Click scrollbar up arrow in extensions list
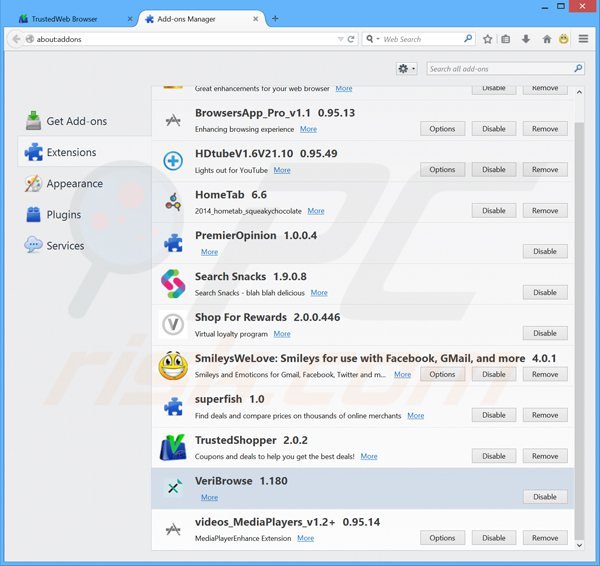The width and height of the screenshot is (600, 566). pyautogui.click(x=579, y=92)
